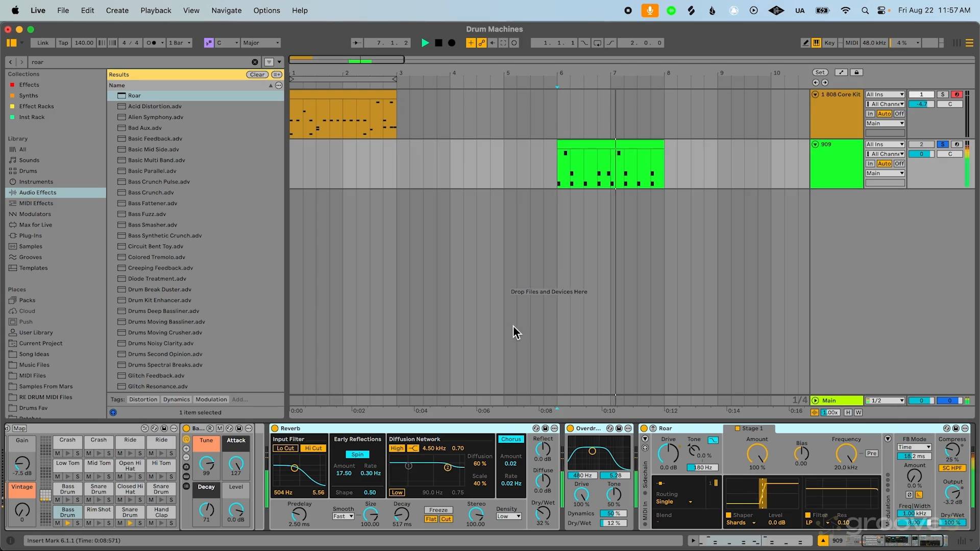Click the Tap tempo button
This screenshot has width=980, height=551.
coord(63,43)
